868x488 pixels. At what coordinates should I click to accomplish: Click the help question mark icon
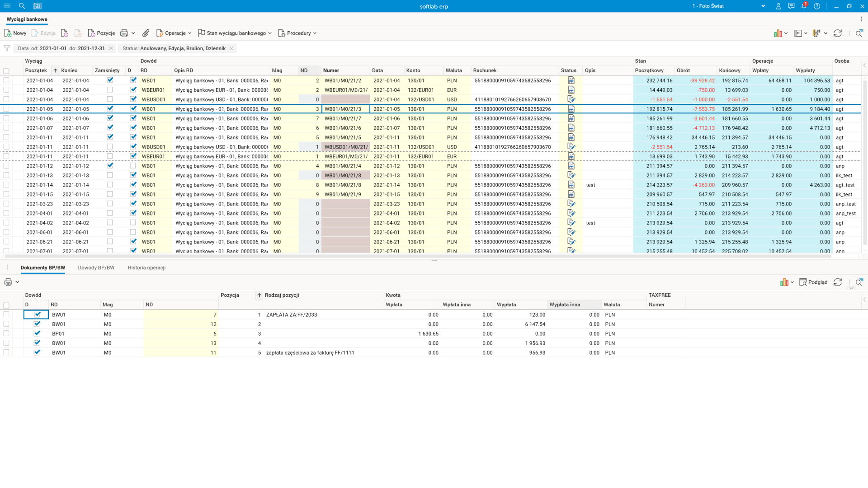(x=817, y=6)
